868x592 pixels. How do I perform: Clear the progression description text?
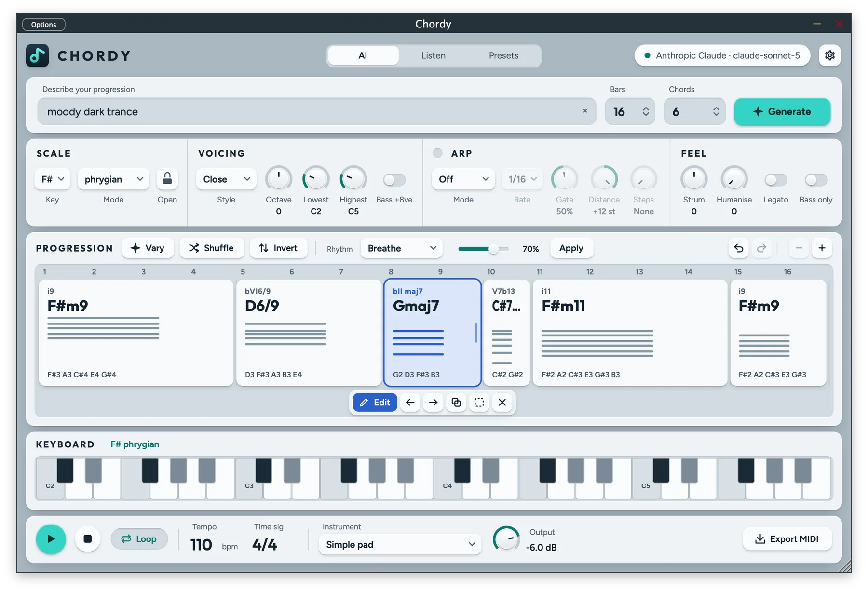pos(585,111)
